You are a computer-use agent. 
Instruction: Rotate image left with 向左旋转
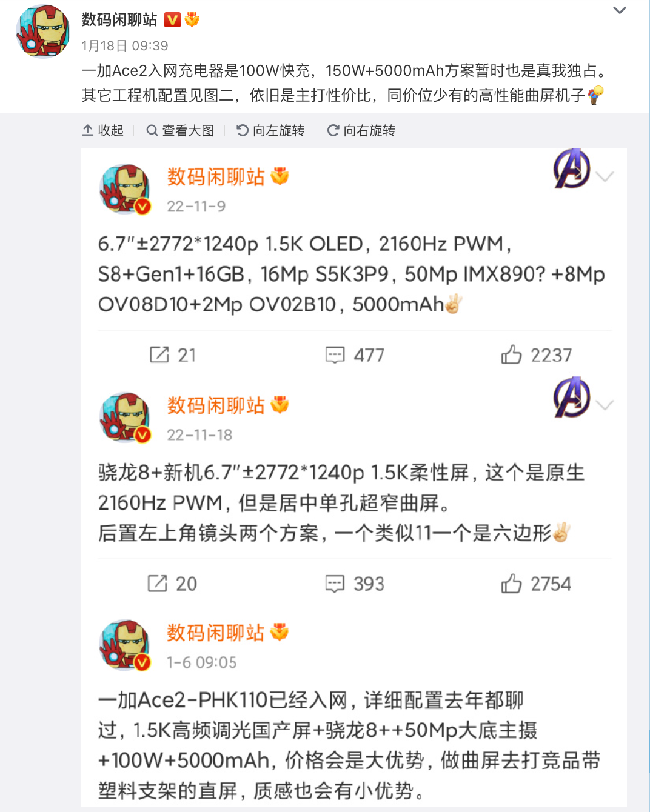(x=270, y=130)
